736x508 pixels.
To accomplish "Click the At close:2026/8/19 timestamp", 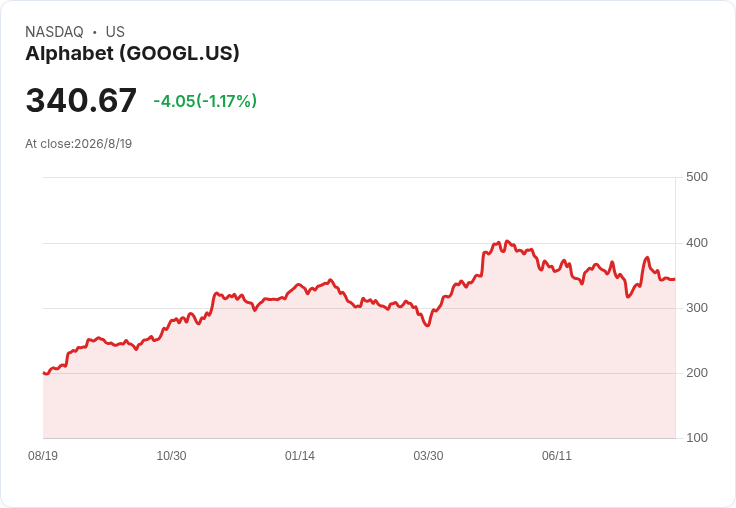I will (78, 144).
